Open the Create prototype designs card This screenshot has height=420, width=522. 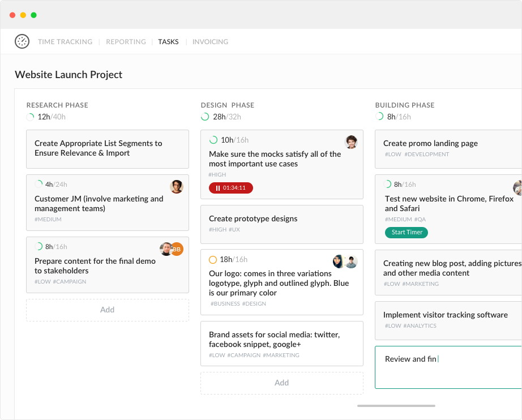[x=281, y=224]
